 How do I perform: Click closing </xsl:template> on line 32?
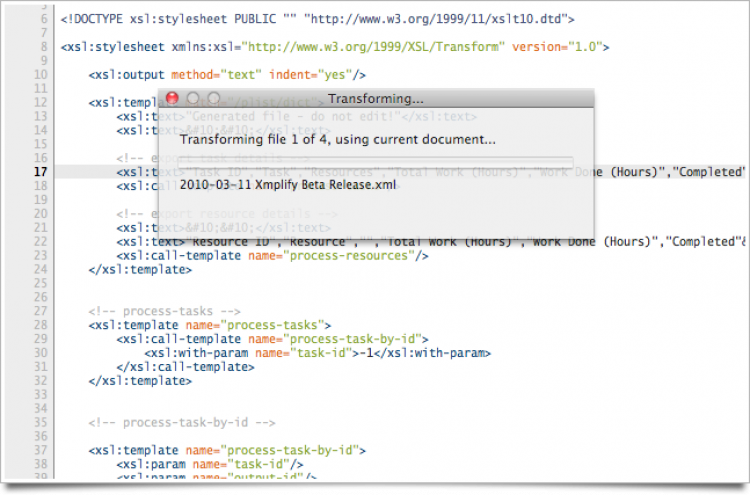[140, 381]
